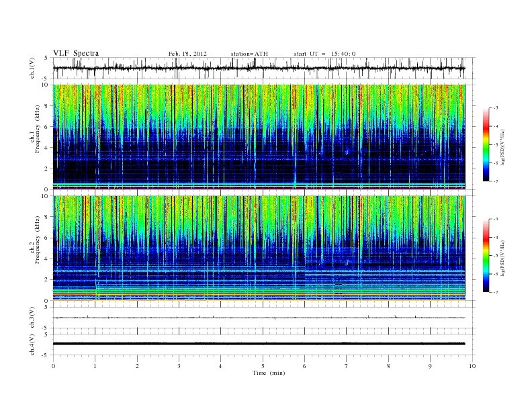
Task: Click the ch.1 "Frequency (kHz)" axis label
Action: tap(38, 129)
